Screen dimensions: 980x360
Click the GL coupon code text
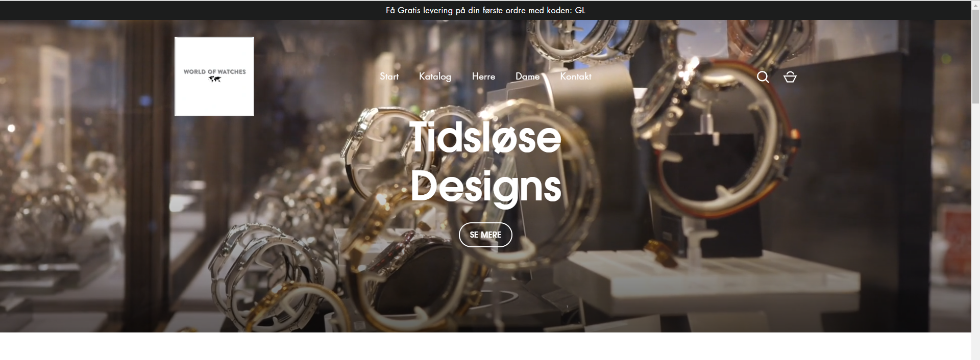580,10
